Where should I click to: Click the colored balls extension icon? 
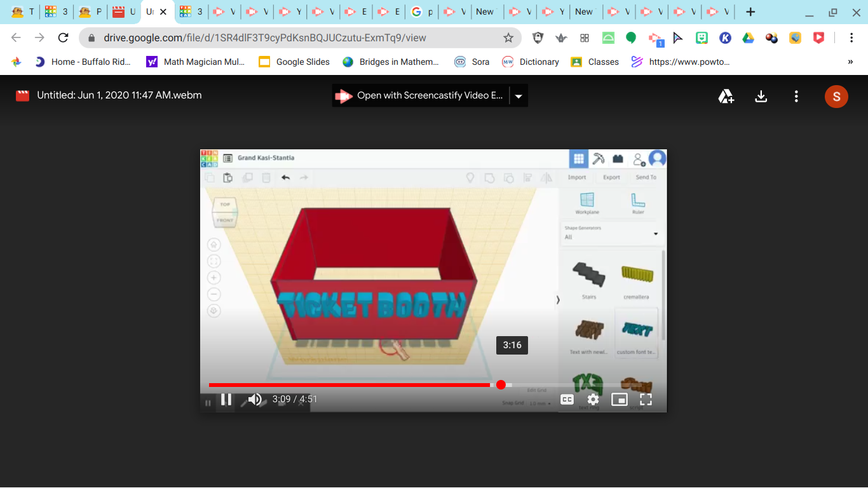pos(772,37)
